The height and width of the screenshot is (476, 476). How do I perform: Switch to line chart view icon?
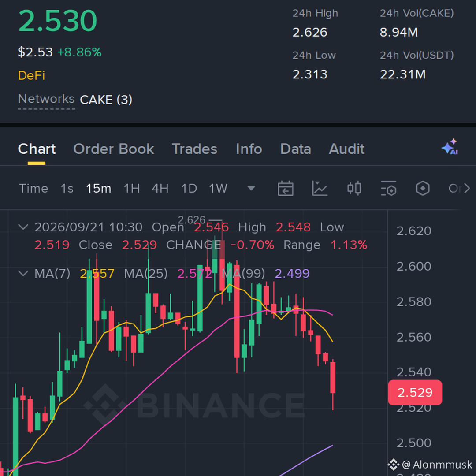pyautogui.click(x=320, y=189)
